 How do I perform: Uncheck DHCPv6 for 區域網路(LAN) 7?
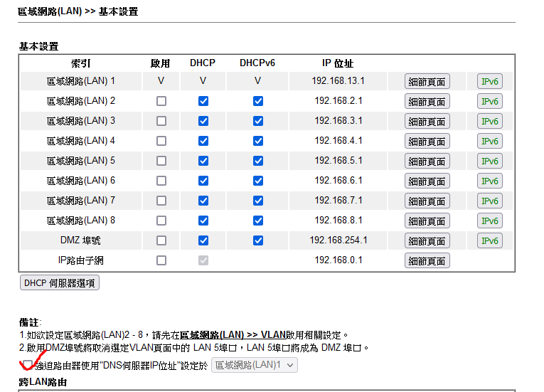point(257,201)
